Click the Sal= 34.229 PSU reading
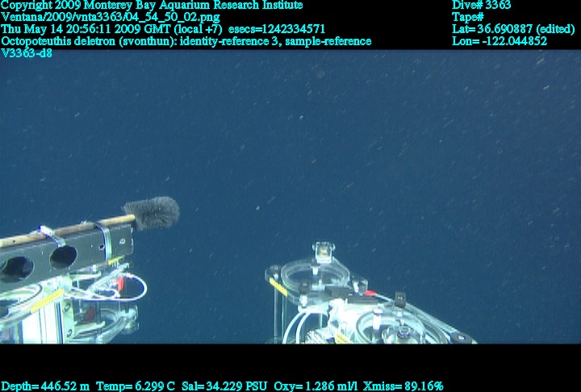This screenshot has height=392, width=581. (224, 386)
